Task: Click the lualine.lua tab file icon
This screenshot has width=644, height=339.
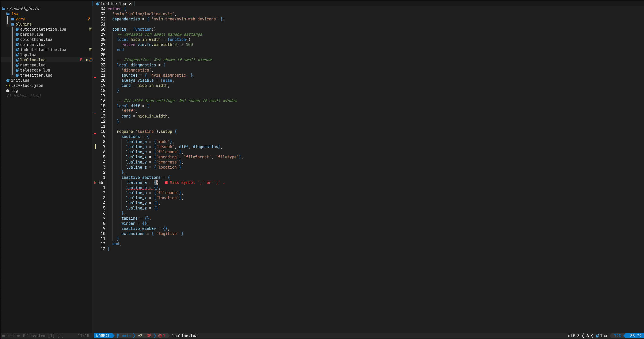Action: (x=97, y=4)
